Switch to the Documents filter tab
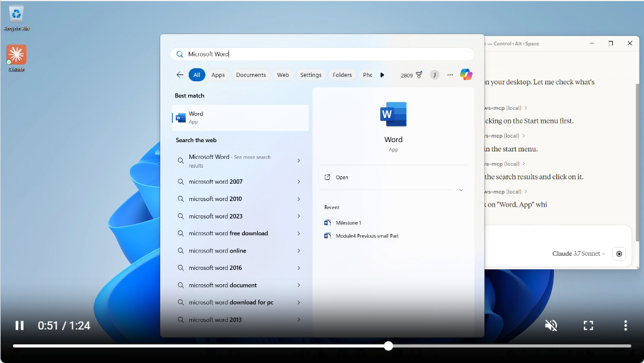The height and width of the screenshot is (363, 644). coord(251,74)
